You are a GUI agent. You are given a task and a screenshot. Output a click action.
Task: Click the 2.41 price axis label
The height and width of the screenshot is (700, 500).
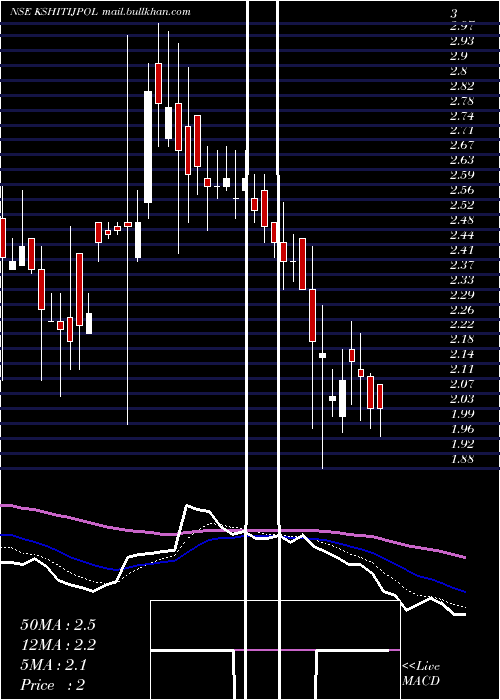click(462, 250)
